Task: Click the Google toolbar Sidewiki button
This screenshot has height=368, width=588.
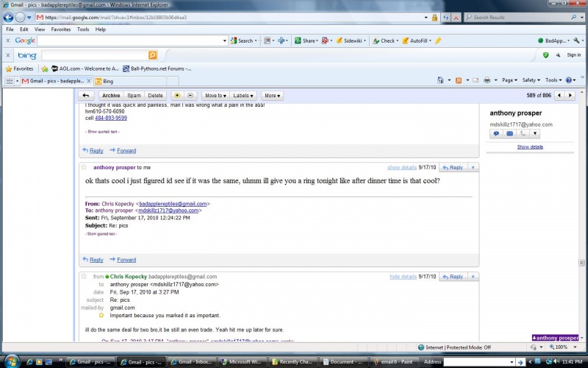Action: (x=351, y=40)
